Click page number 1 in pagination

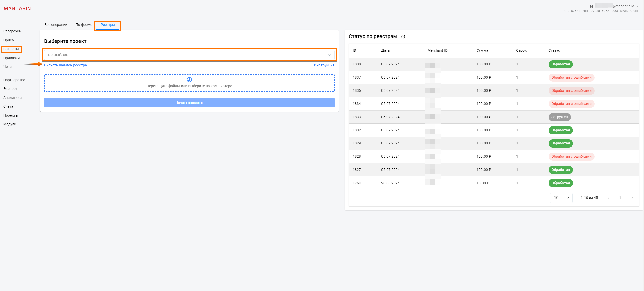pos(620,198)
